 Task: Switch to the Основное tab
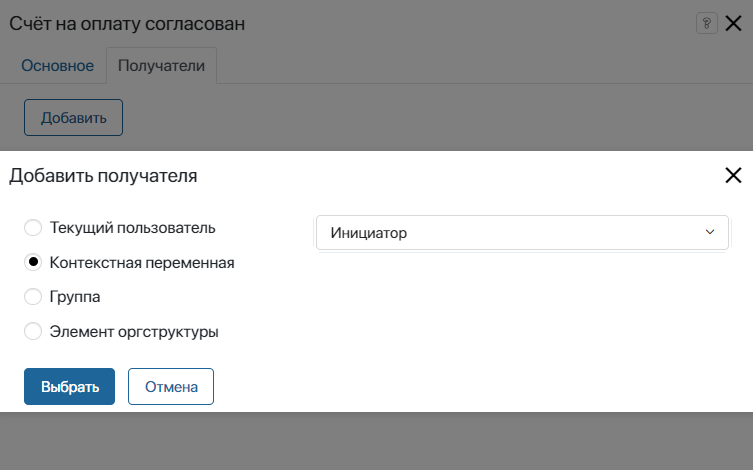(x=58, y=66)
